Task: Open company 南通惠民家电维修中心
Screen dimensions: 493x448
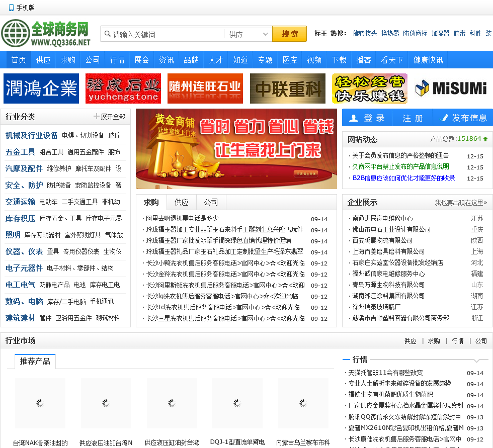Action: click(x=382, y=218)
